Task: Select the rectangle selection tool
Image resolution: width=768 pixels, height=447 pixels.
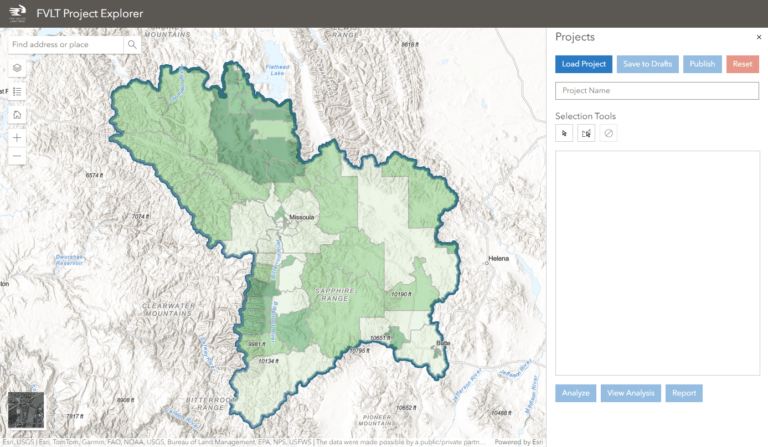Action: pyautogui.click(x=586, y=133)
